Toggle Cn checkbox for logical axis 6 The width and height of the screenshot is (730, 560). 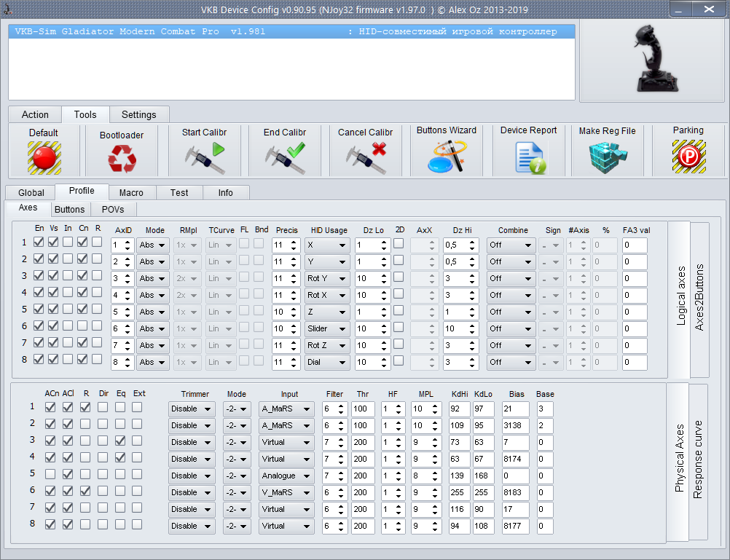[82, 326]
